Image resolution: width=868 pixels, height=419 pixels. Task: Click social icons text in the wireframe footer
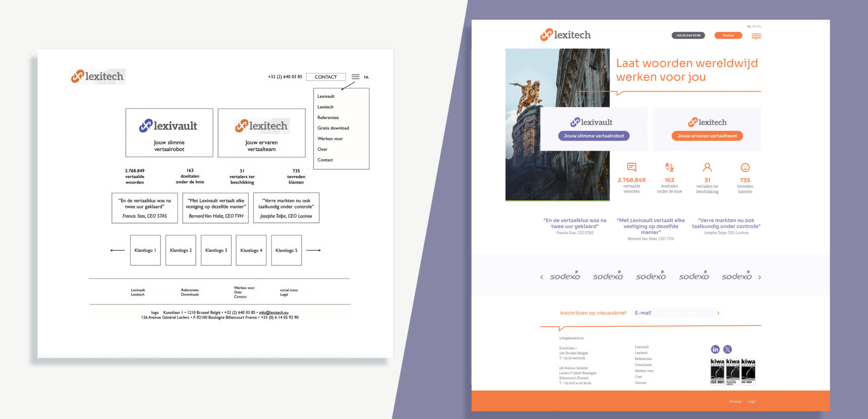click(x=289, y=290)
